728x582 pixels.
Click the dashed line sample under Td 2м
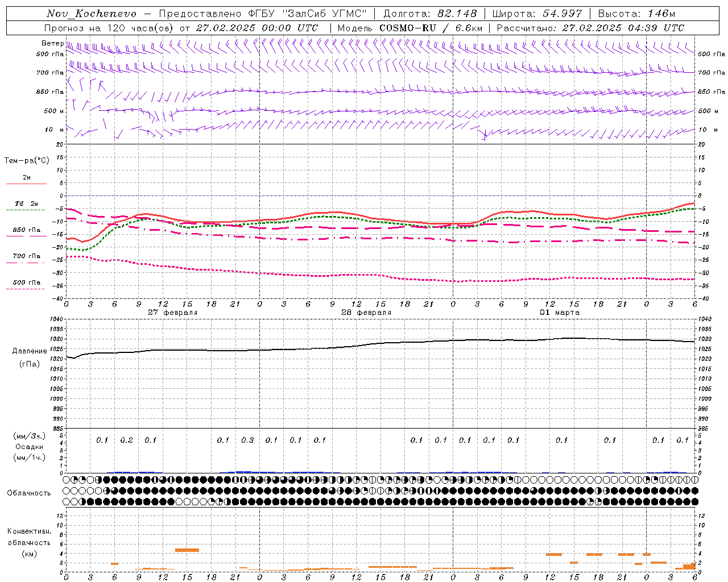click(x=25, y=210)
